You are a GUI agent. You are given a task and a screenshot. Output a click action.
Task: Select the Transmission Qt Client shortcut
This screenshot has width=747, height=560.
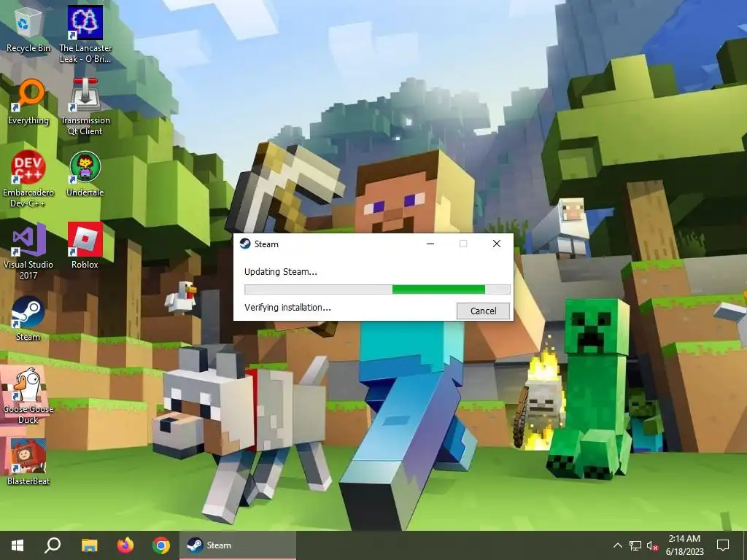tap(85, 106)
